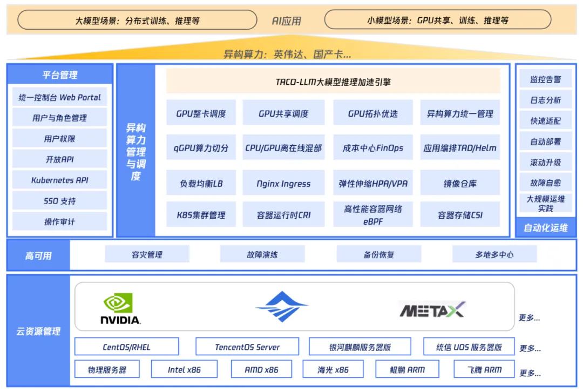The height and width of the screenshot is (392, 583).
Task: Click the 鲲鹏 ARM hardware entry
Action: coord(406,369)
